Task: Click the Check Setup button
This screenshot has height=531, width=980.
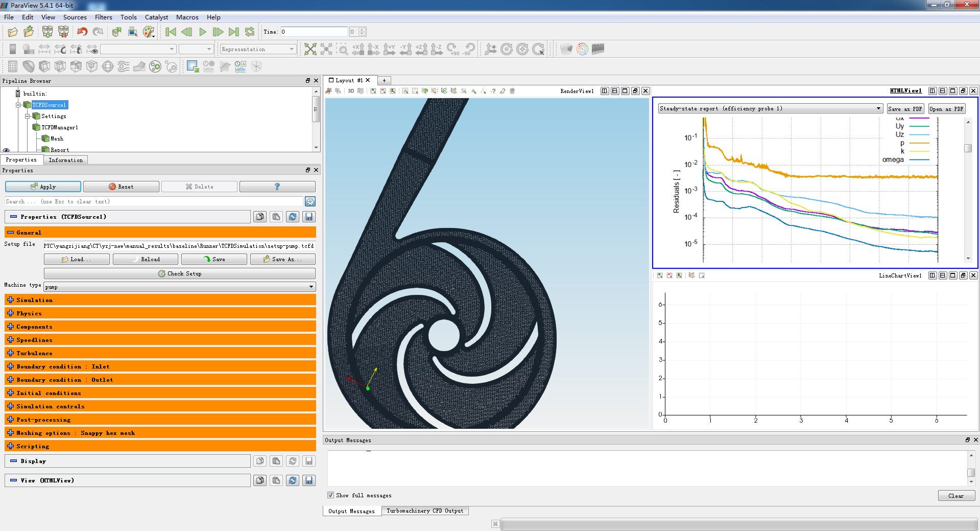Action: pos(179,273)
